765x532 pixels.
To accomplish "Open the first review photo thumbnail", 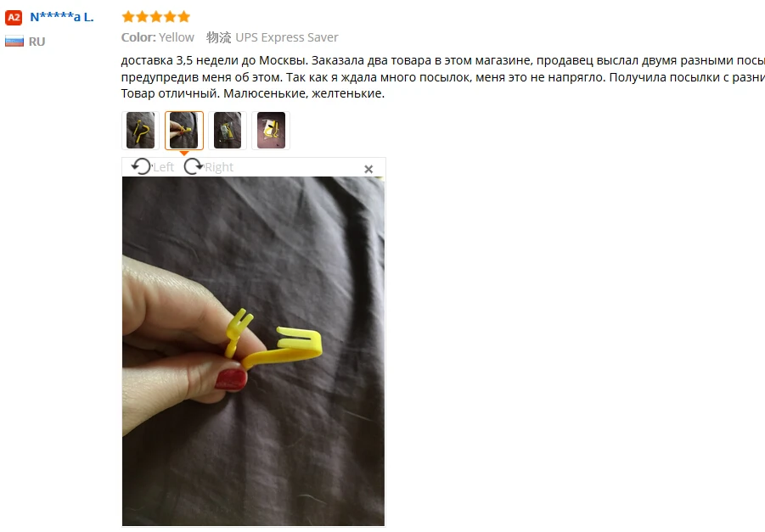I will (140, 130).
